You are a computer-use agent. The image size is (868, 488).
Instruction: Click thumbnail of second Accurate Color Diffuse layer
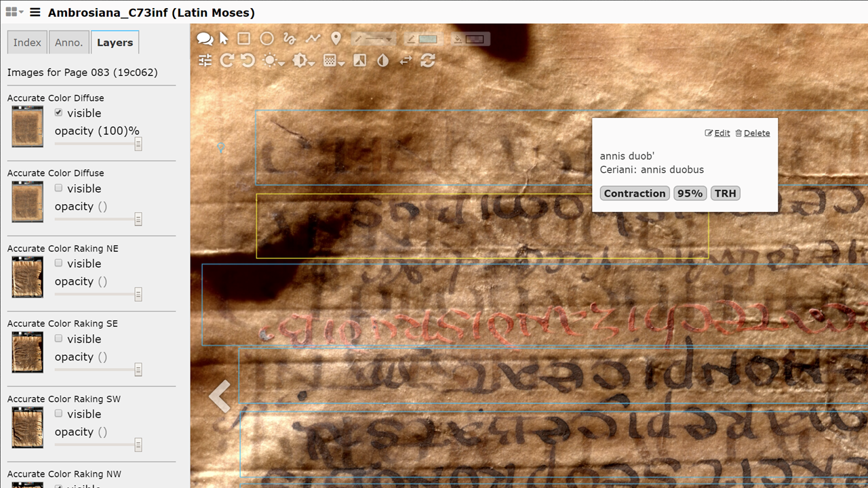coord(27,201)
